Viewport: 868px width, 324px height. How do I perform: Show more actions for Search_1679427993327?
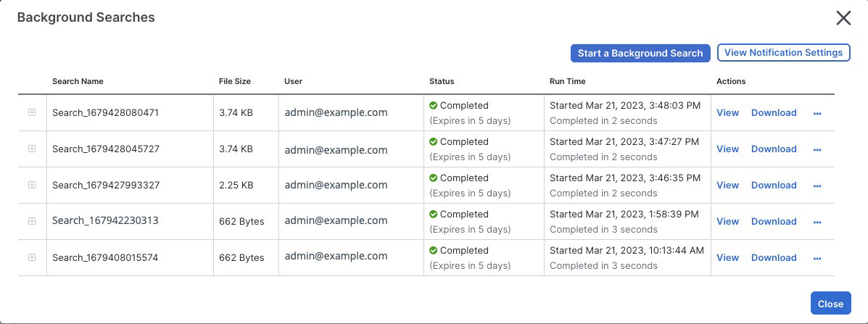coord(817,186)
